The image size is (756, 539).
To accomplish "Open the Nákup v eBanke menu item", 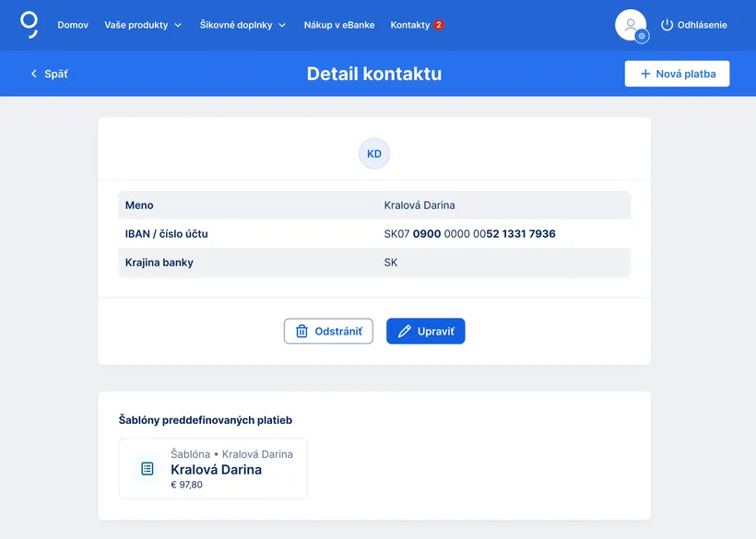I will click(x=339, y=25).
